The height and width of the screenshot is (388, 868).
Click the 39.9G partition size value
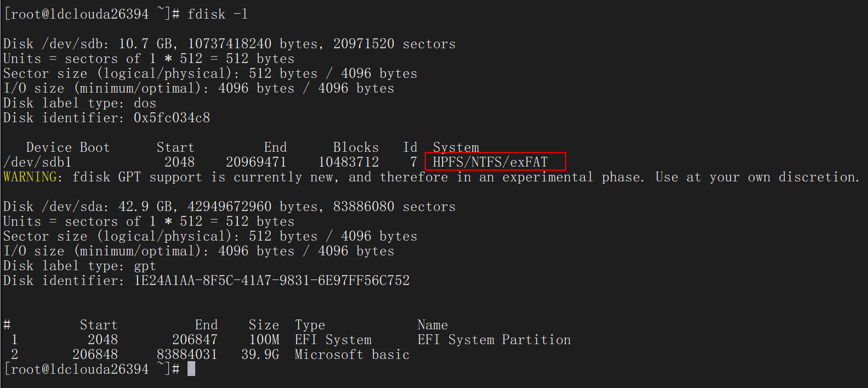260,355
